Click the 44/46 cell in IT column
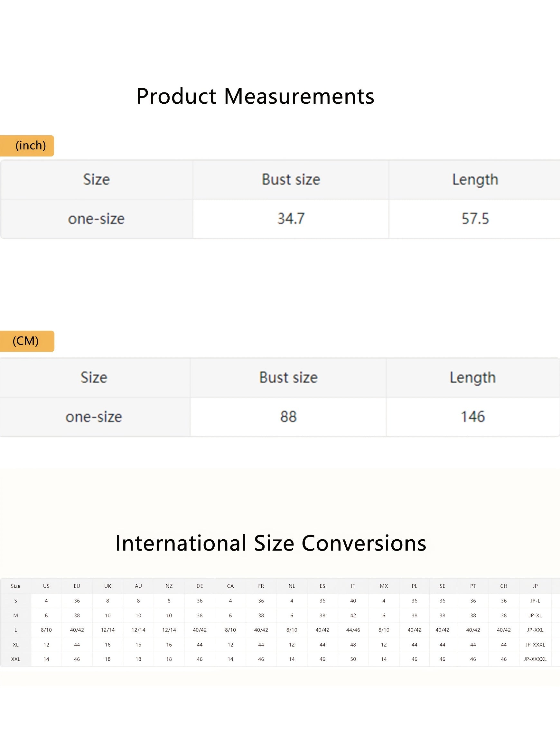560x747 pixels. click(x=353, y=630)
